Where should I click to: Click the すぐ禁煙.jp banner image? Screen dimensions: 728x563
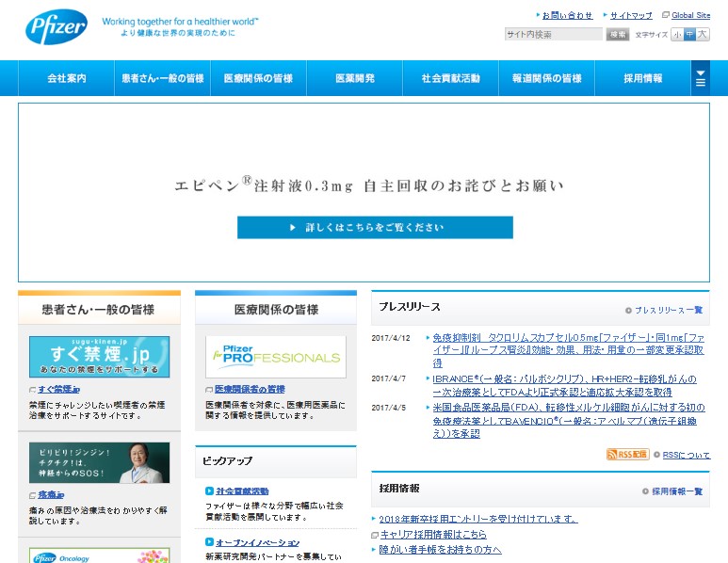coord(99,357)
